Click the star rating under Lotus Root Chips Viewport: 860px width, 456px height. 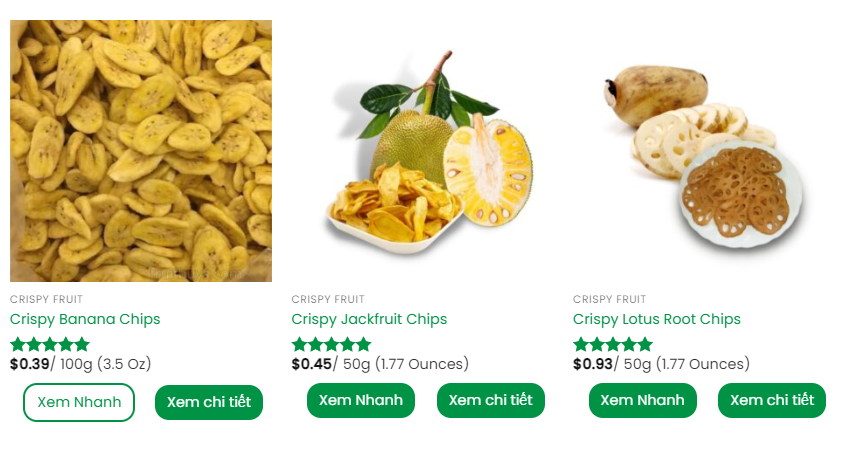click(x=613, y=345)
